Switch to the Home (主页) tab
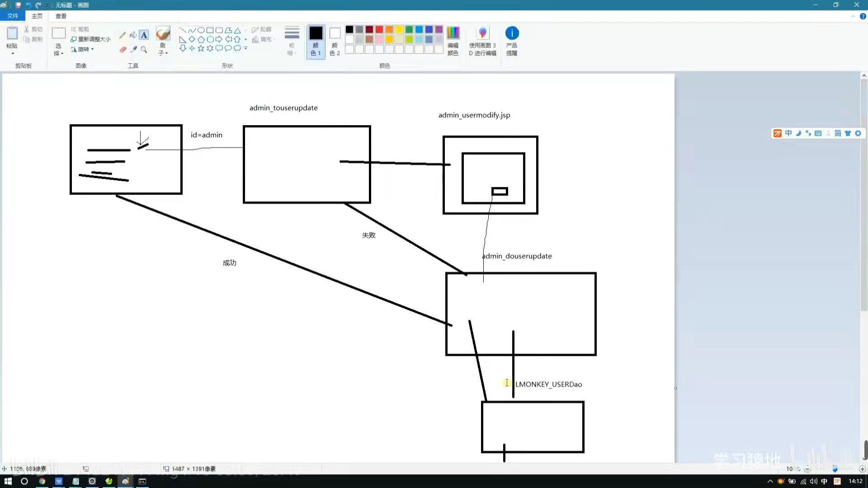This screenshot has width=868, height=488. tap(37, 16)
